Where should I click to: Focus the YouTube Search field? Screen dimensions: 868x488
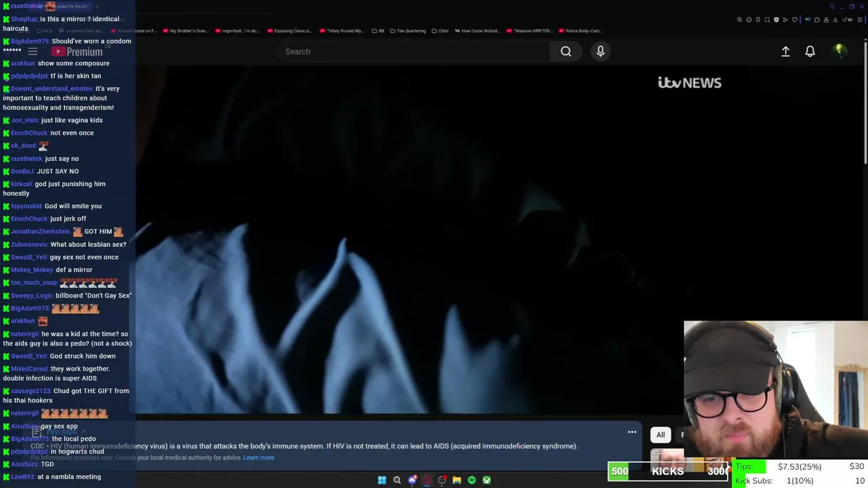[x=414, y=52]
